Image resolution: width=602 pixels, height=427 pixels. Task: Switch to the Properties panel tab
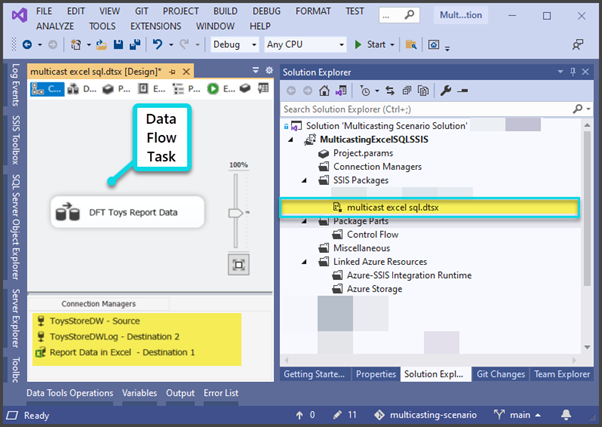point(375,374)
